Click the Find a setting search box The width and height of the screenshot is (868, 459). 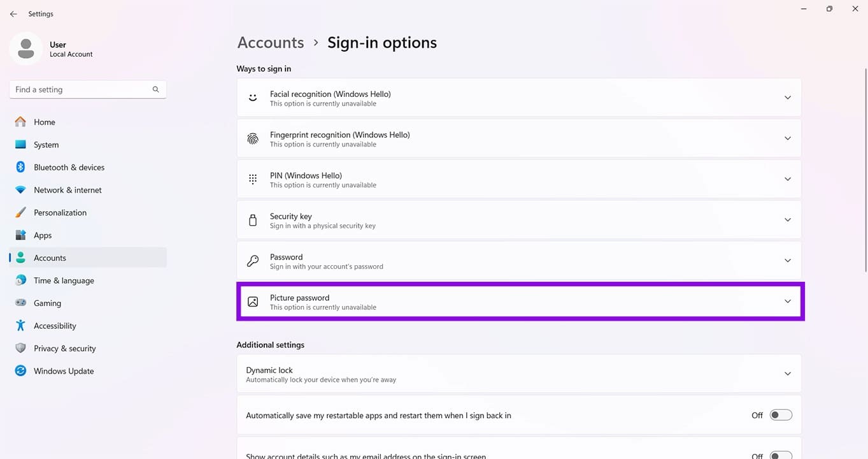(88, 89)
